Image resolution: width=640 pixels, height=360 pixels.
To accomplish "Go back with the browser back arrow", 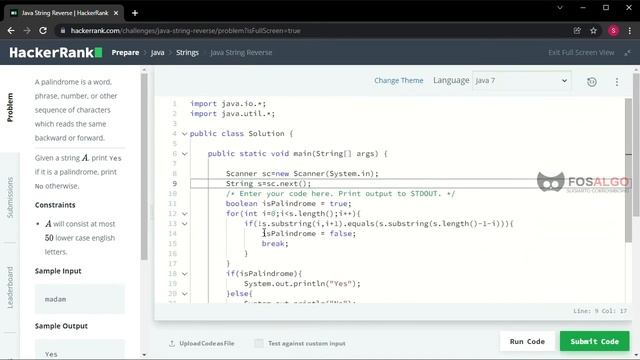I will 11,31.
